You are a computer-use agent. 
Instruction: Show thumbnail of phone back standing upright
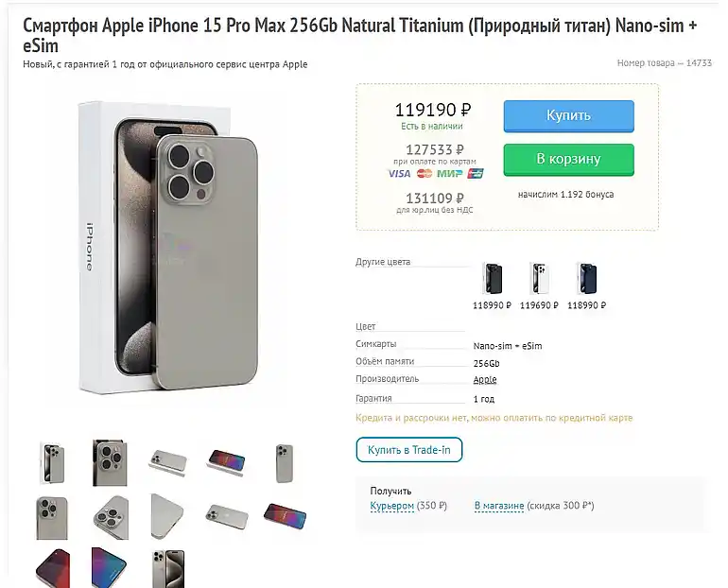(284, 462)
